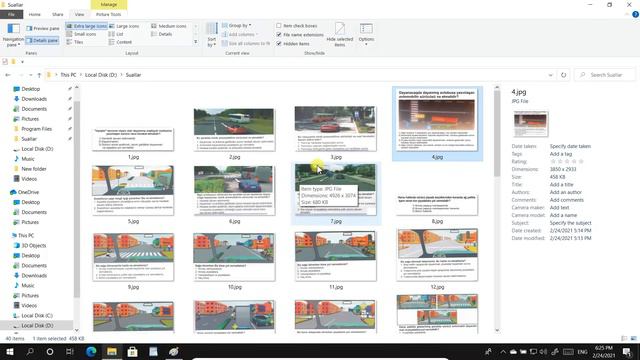The width and height of the screenshot is (640, 360).
Task: Click This PC in address bar
Action: [x=68, y=75]
